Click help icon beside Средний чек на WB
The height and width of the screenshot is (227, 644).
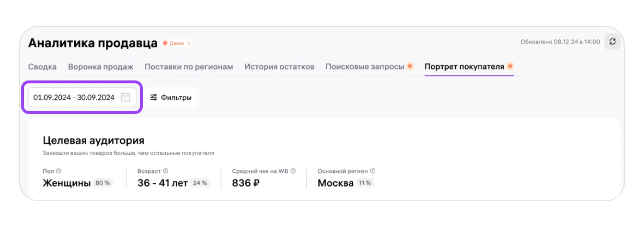(x=293, y=171)
